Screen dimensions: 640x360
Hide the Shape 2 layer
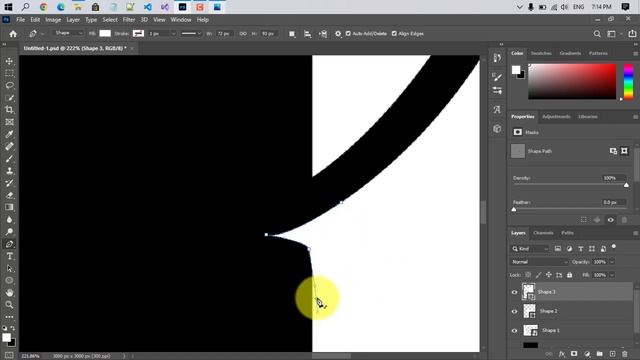(x=514, y=311)
